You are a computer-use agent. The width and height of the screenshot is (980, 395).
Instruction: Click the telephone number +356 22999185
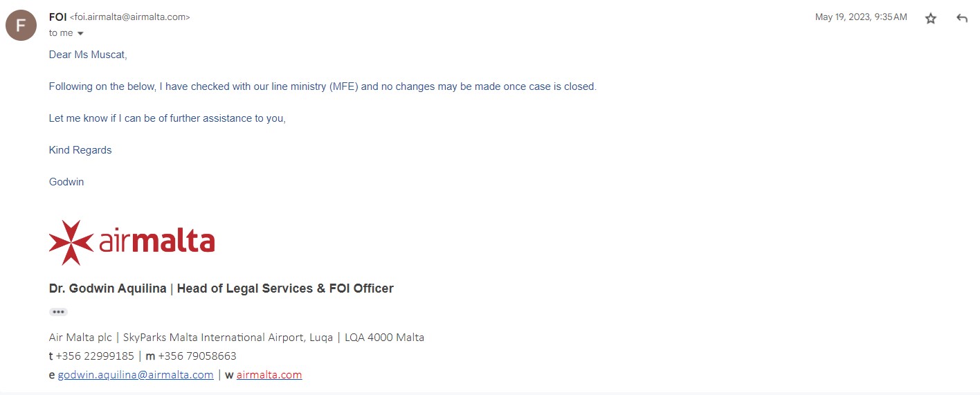click(95, 356)
